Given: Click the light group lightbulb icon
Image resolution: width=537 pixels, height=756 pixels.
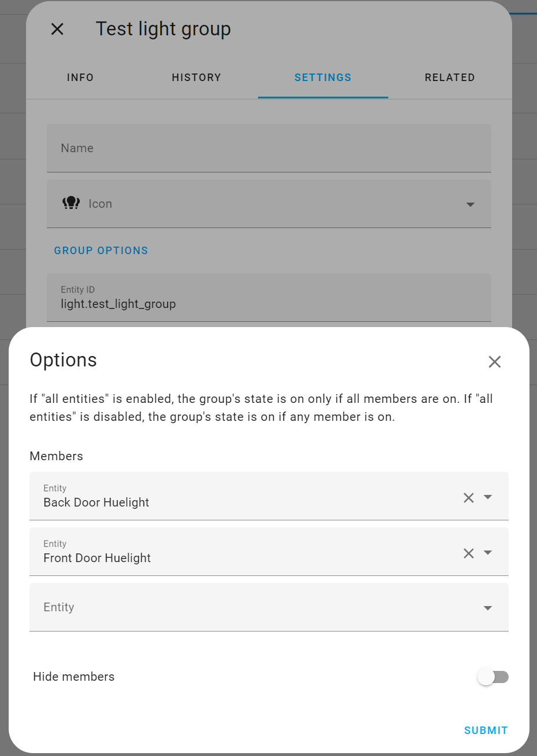Looking at the screenshot, I should point(71,203).
